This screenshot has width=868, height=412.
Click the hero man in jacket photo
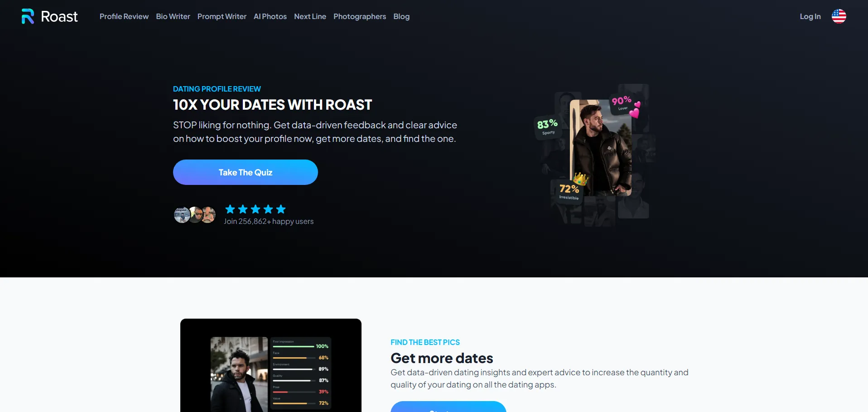coord(601,148)
